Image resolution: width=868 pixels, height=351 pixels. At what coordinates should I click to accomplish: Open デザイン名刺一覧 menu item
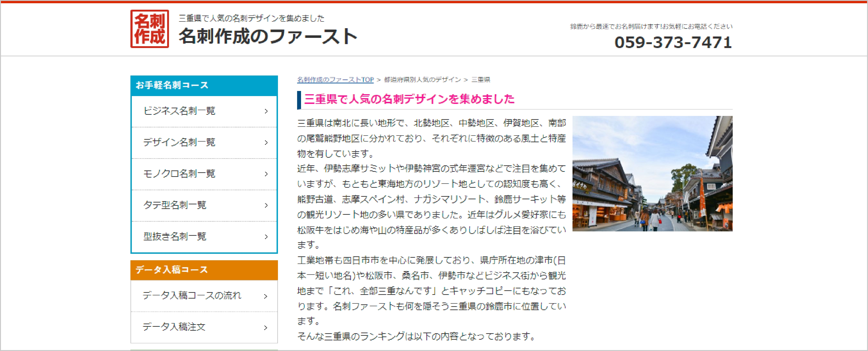pyautogui.click(x=204, y=143)
